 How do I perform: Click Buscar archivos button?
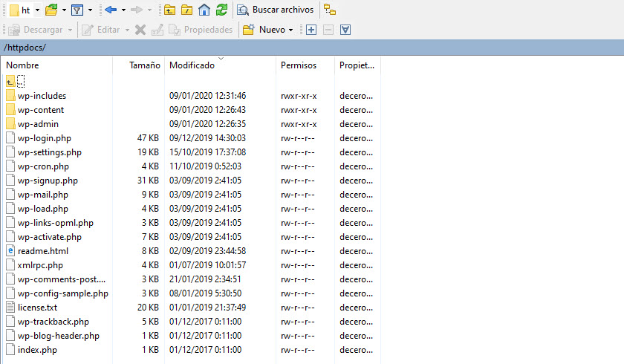[x=276, y=10]
